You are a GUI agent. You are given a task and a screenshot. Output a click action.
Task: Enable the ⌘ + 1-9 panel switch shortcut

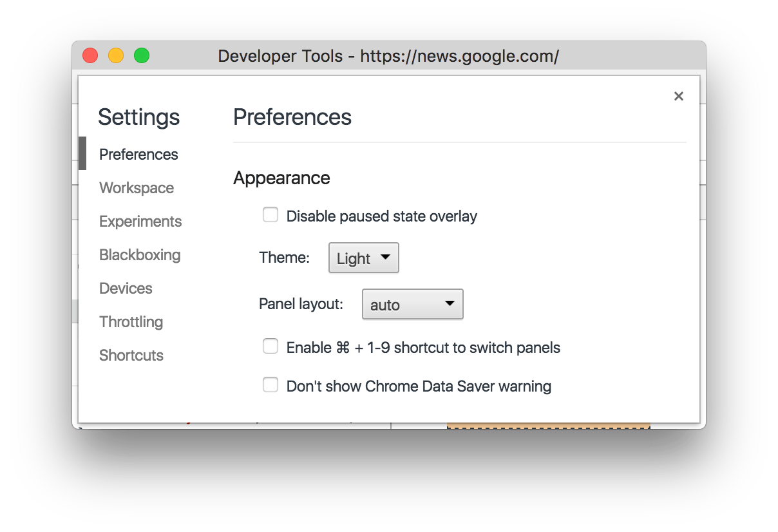[x=270, y=346]
